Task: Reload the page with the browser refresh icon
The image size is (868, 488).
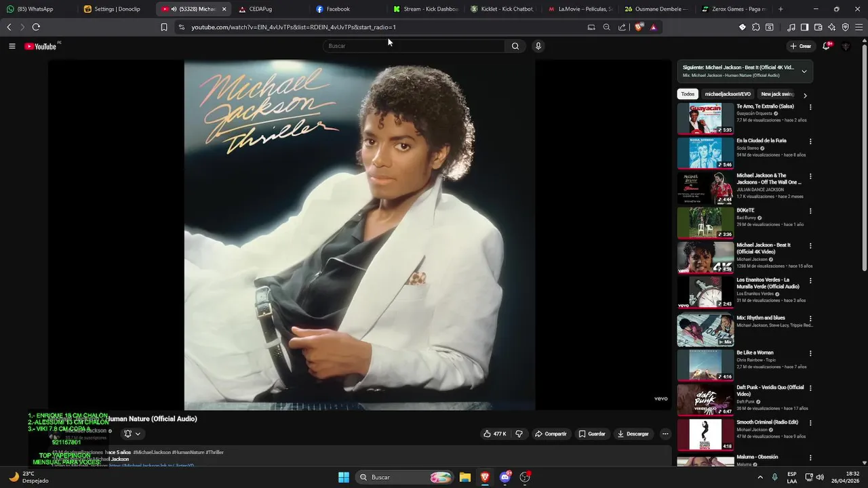Action: click(36, 27)
